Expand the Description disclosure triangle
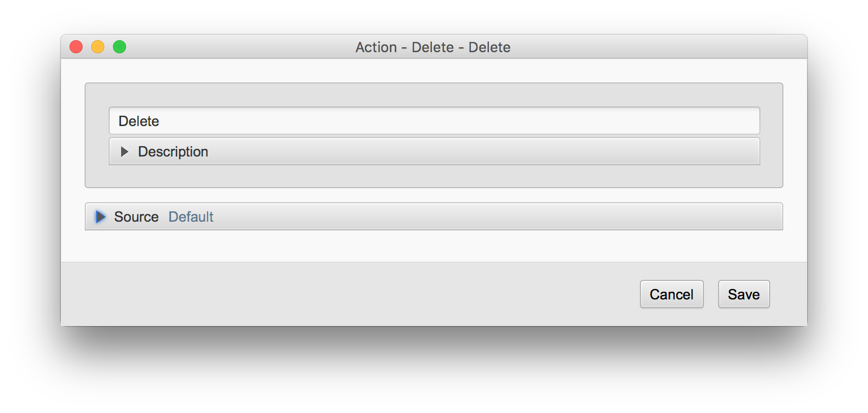Viewport: 868px width, 413px height. (x=124, y=152)
